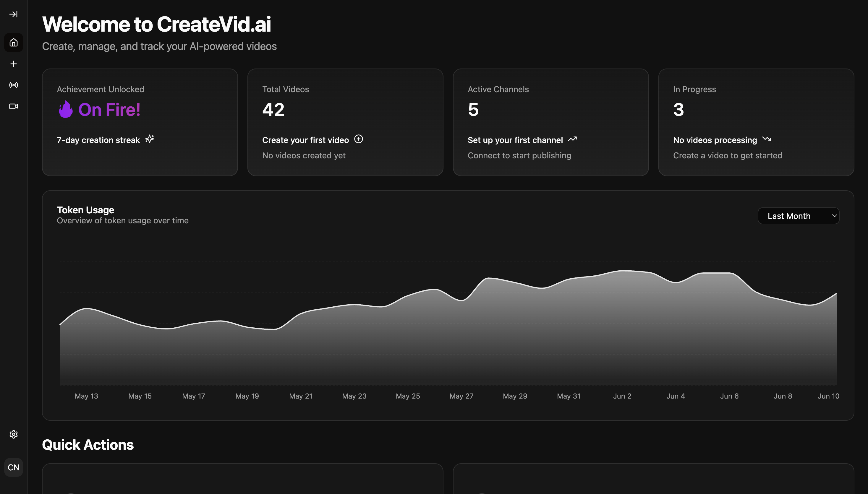Select the Total Videos card
Screen dimensions: 868x494
click(345, 122)
